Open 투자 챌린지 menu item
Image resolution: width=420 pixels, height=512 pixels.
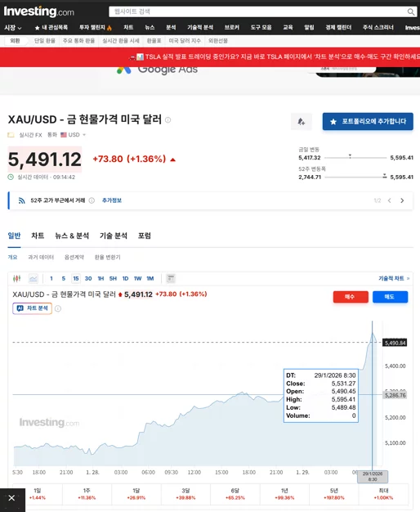point(96,28)
